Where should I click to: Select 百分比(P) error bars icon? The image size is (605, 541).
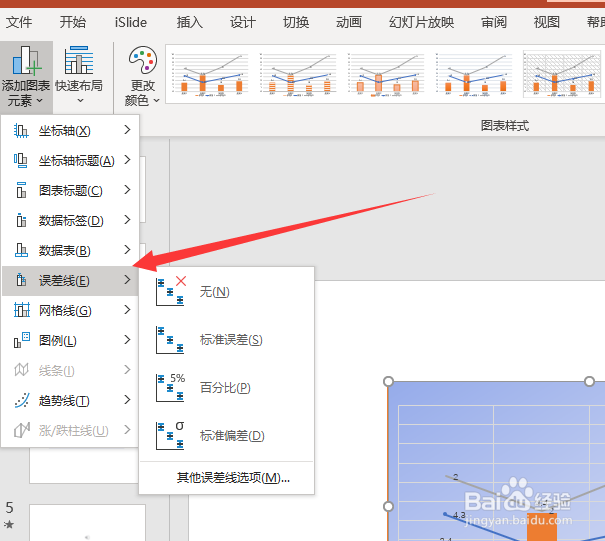[170, 387]
